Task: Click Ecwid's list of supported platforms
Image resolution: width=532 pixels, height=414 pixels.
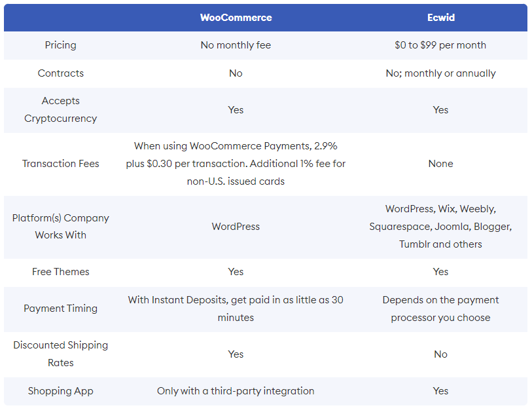Action: (x=441, y=227)
